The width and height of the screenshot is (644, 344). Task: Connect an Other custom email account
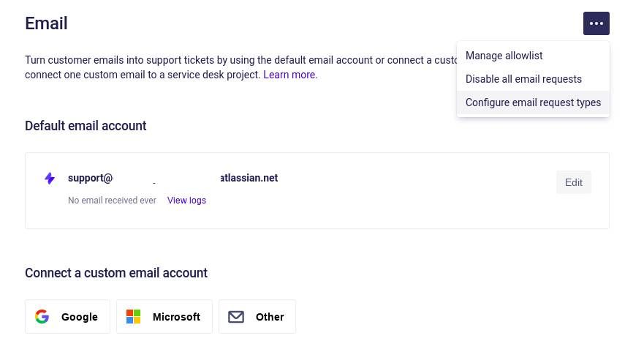tap(257, 316)
